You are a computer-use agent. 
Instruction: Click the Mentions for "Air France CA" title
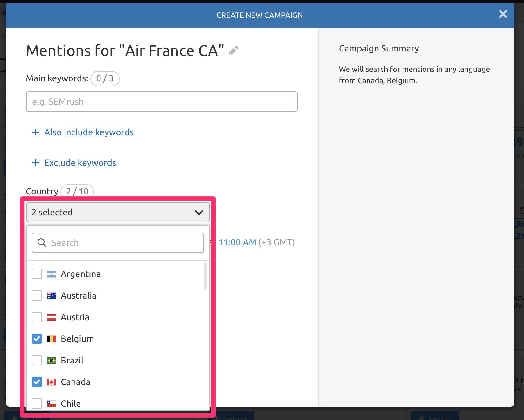click(x=125, y=51)
